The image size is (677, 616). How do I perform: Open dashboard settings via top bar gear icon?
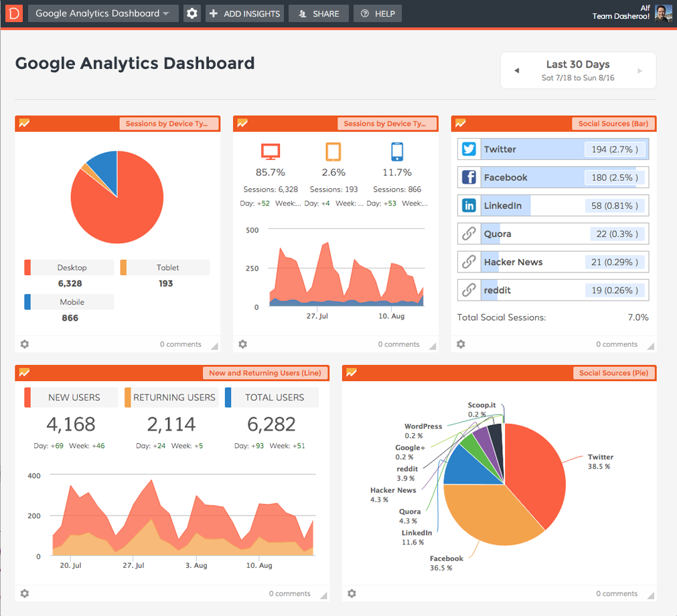[192, 13]
